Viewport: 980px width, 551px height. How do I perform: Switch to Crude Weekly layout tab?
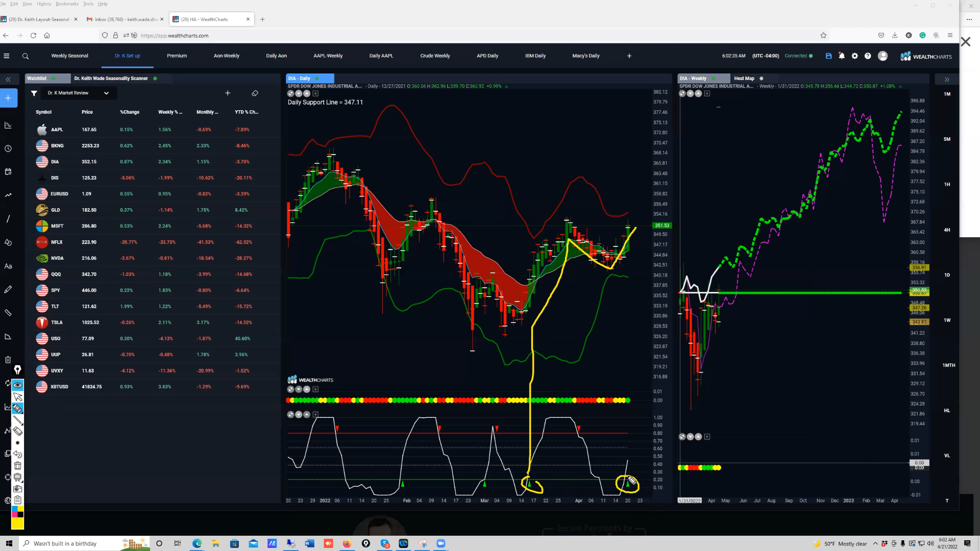point(435,56)
